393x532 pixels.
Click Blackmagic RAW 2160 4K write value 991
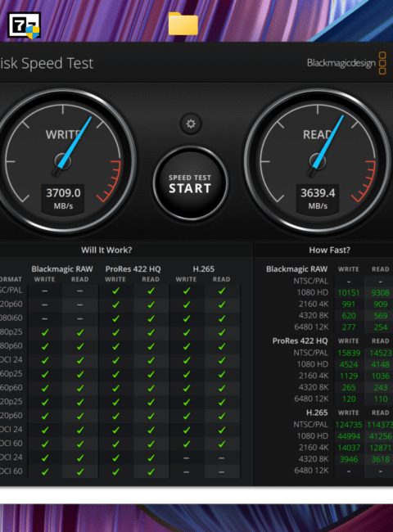(349, 304)
